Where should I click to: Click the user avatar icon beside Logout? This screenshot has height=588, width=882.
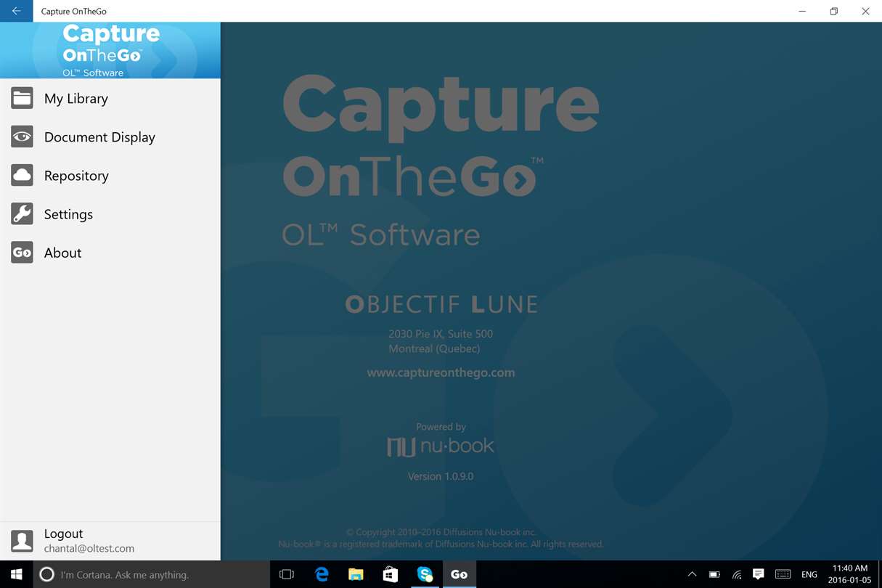tap(22, 541)
